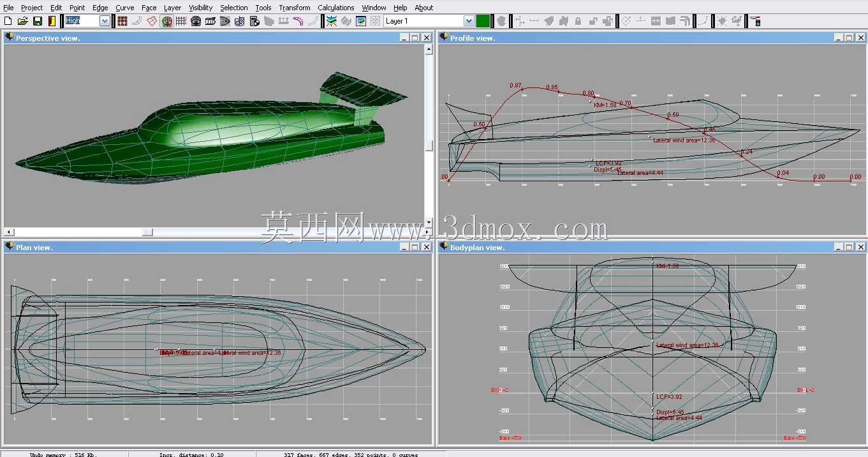The image size is (868, 457).
Task: Click the edge extrude curved icon
Action: [684, 21]
